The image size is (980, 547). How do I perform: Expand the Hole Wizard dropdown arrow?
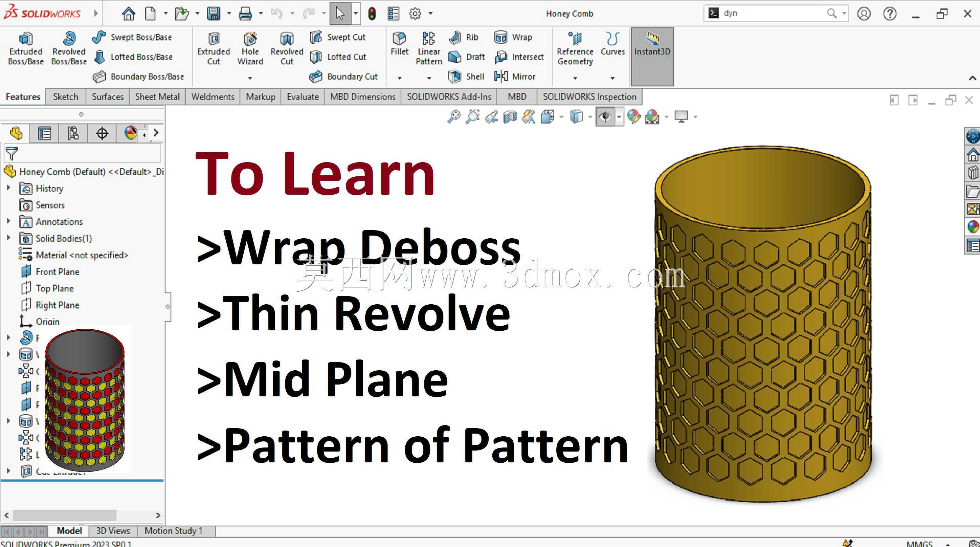click(250, 78)
